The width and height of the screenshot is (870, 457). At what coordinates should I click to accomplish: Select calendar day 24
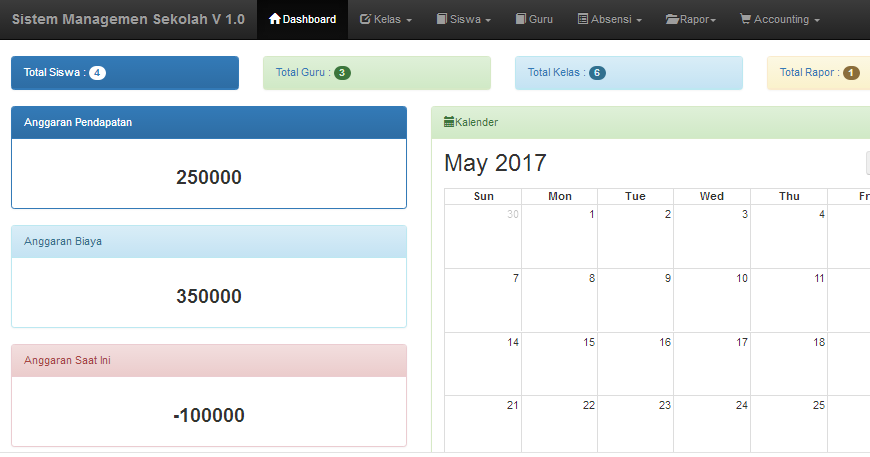742,405
